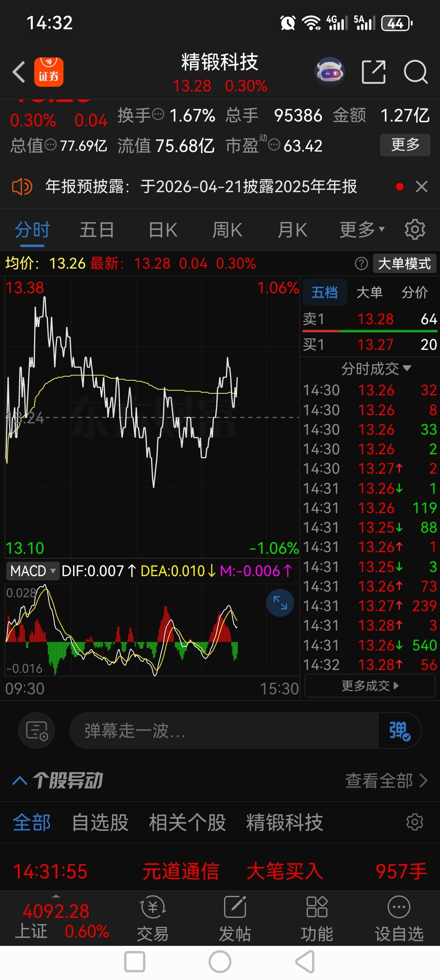Tap the MACD indicator chart
The image size is (440, 980).
coord(152,630)
